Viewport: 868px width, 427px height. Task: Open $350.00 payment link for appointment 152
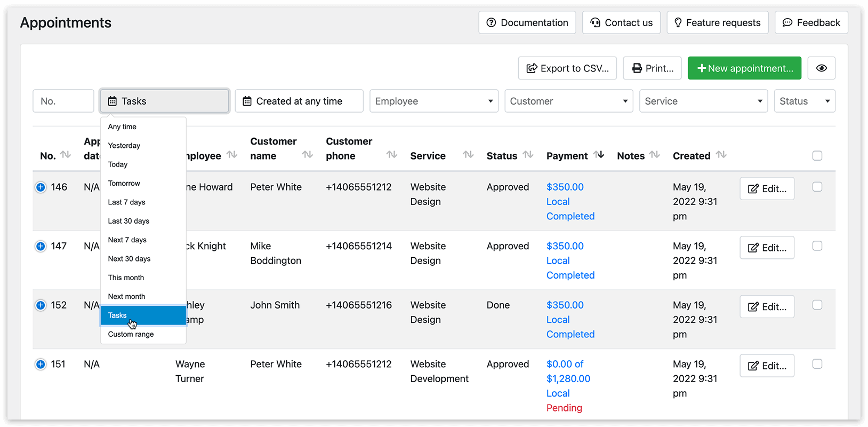(x=565, y=305)
